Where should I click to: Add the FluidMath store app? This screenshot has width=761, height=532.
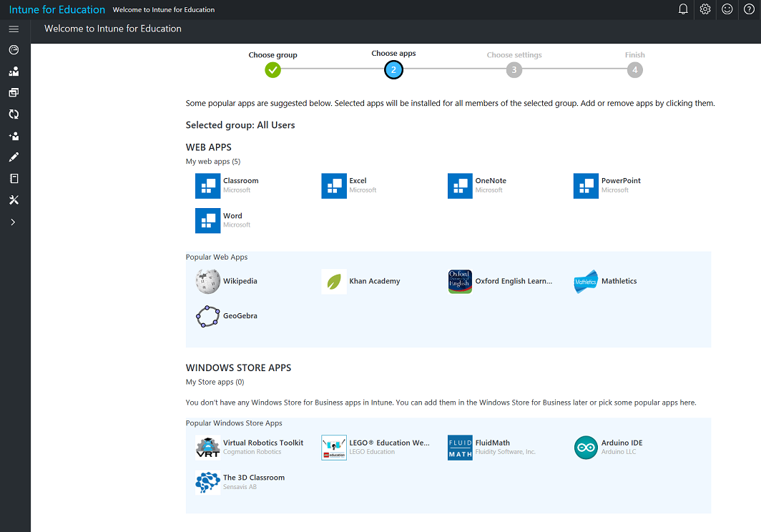coord(491,448)
